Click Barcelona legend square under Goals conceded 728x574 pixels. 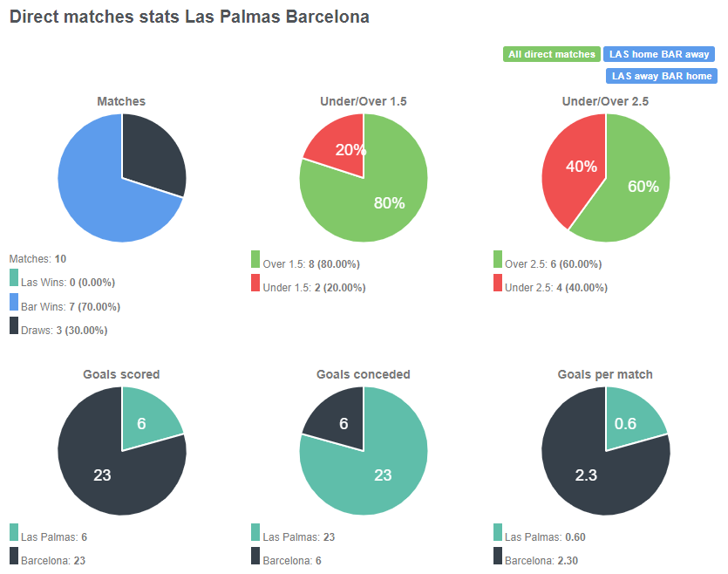click(x=254, y=559)
